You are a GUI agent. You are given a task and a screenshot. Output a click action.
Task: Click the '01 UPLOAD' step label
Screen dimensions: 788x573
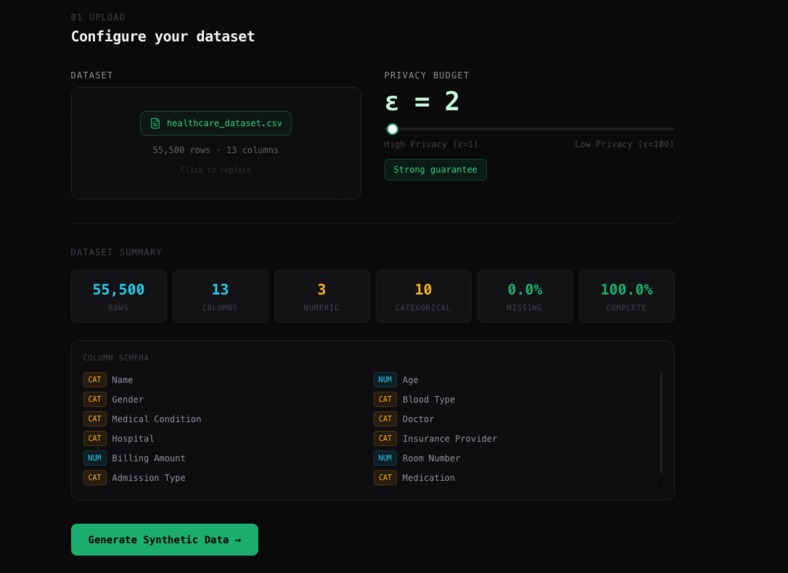tap(98, 17)
